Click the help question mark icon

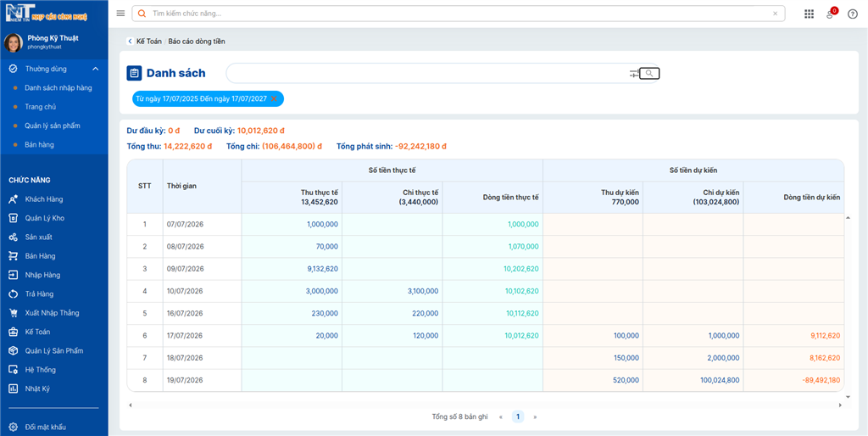pos(853,14)
